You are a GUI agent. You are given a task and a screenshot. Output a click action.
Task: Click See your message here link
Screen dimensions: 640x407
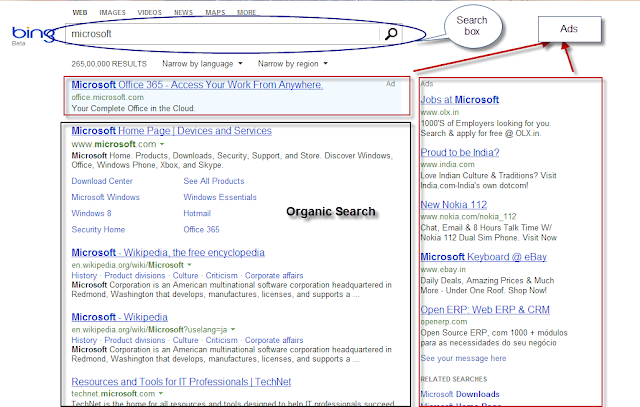click(x=463, y=358)
